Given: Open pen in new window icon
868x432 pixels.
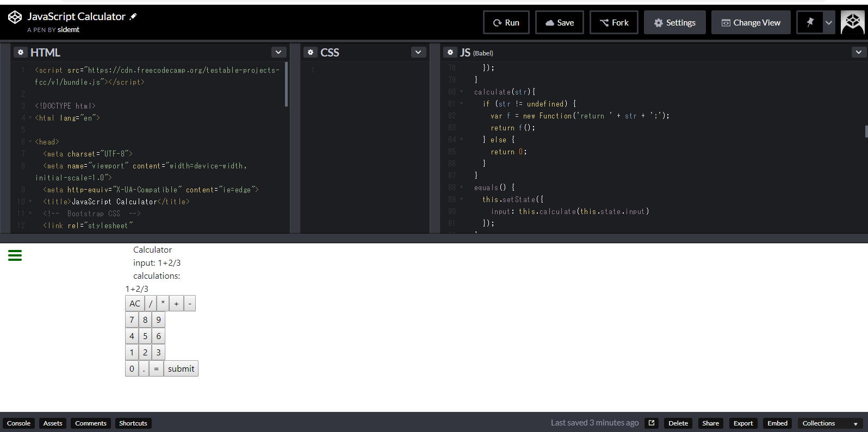Looking at the screenshot, I should pyautogui.click(x=652, y=423).
